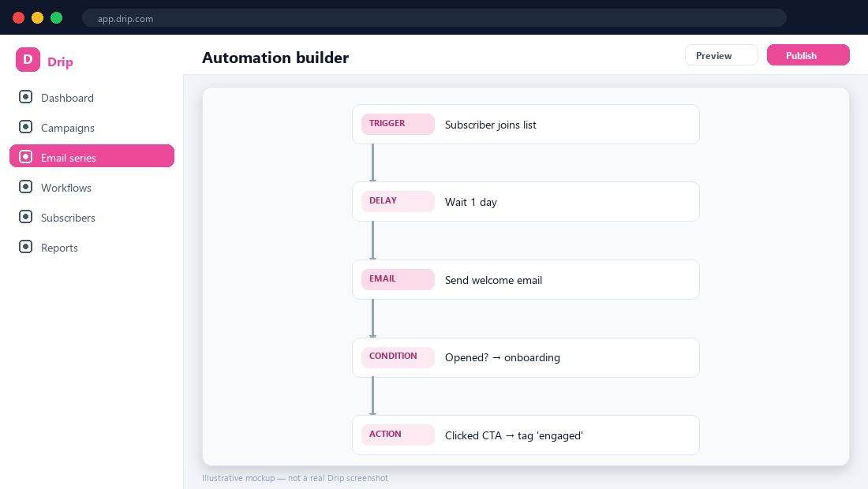Click the red window close button
Screen dimensions: 868x489
[18, 17]
